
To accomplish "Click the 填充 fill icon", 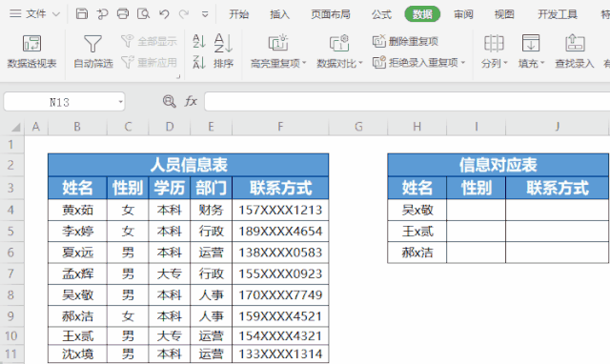I will [531, 43].
